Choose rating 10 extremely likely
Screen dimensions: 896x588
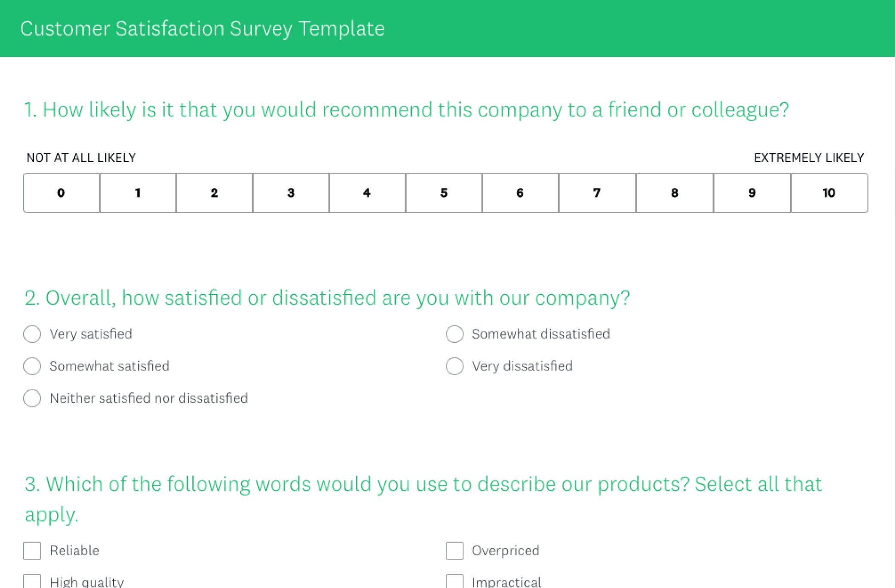point(829,193)
